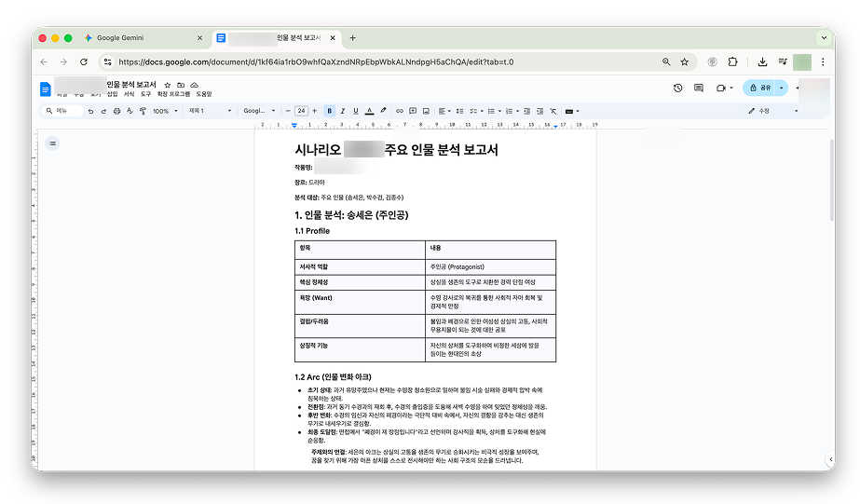Open bulleted list style arrow
Image resolution: width=860 pixels, height=504 pixels.
[499, 112]
